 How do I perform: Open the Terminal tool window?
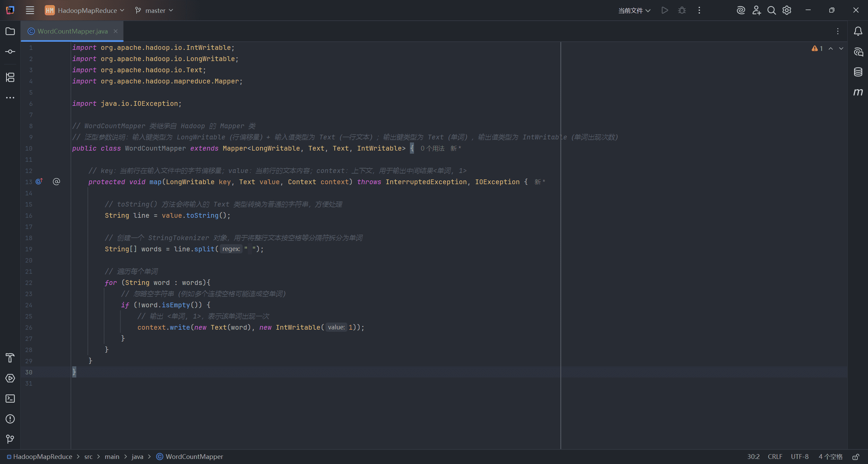[x=10, y=399]
